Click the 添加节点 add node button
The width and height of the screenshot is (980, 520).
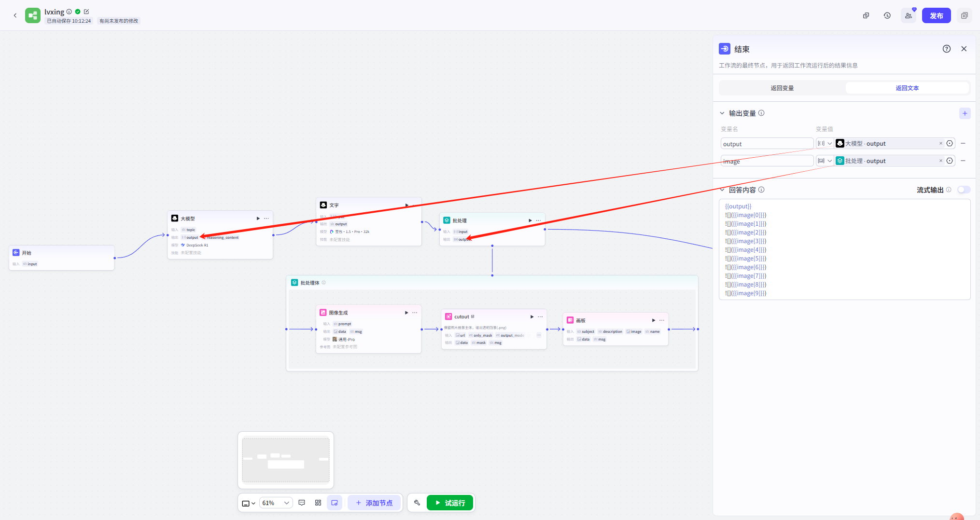tap(374, 503)
